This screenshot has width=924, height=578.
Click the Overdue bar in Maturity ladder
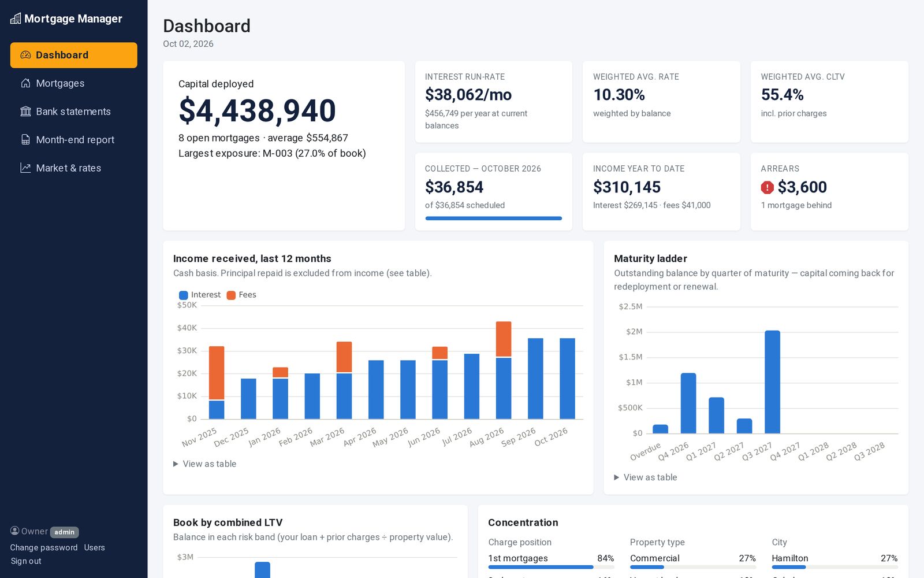tap(660, 429)
